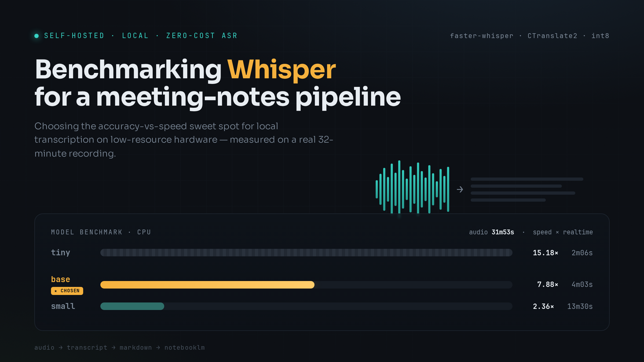The width and height of the screenshot is (644, 362).
Task: Click the 'speed × realtime' header
Action: pyautogui.click(x=563, y=232)
